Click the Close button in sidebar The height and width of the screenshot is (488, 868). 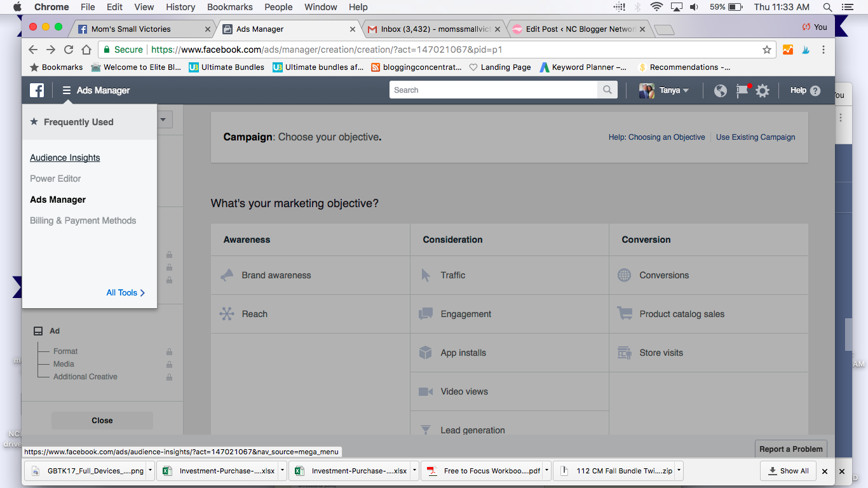102,421
